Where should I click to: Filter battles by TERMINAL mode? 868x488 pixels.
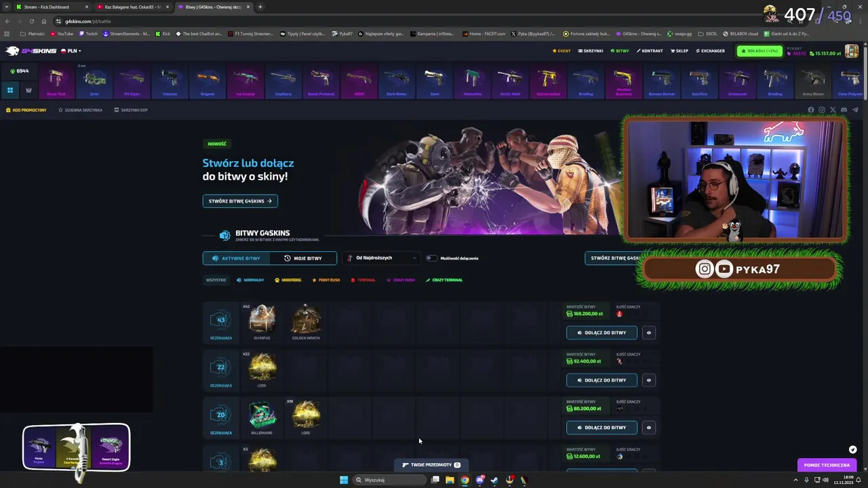tap(363, 280)
